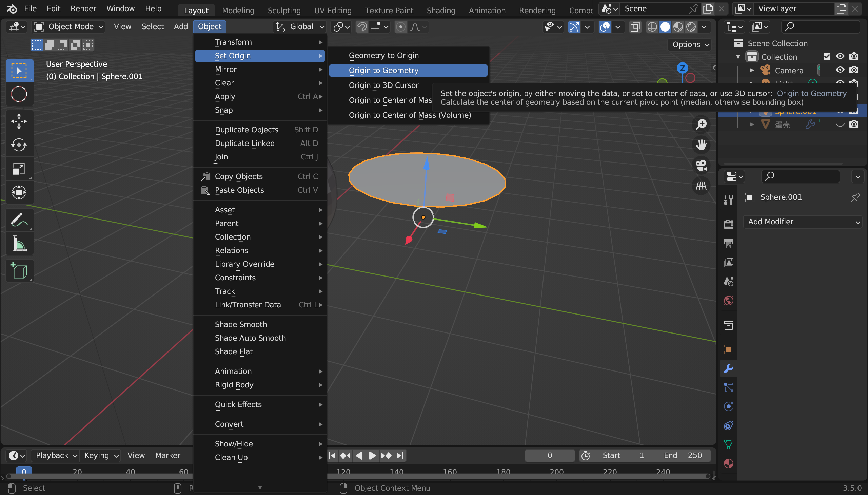Open the Global transform orientation dropdown
The image size is (868, 495).
pos(300,26)
